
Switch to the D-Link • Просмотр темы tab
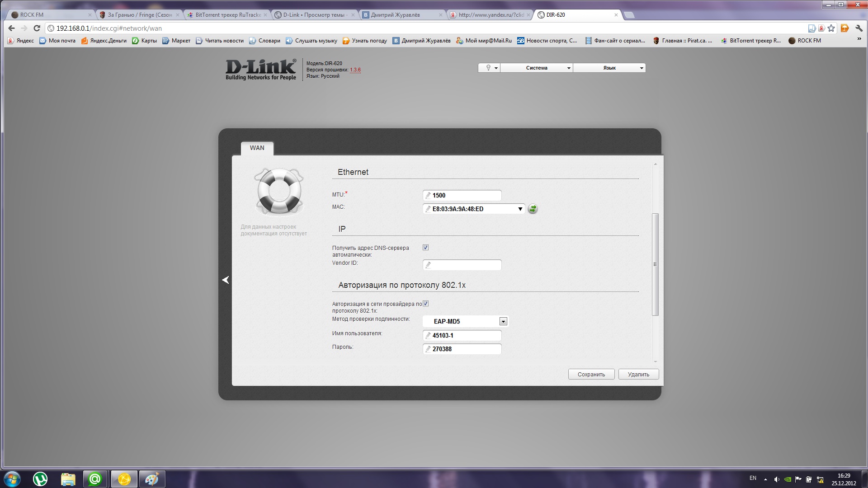315,15
